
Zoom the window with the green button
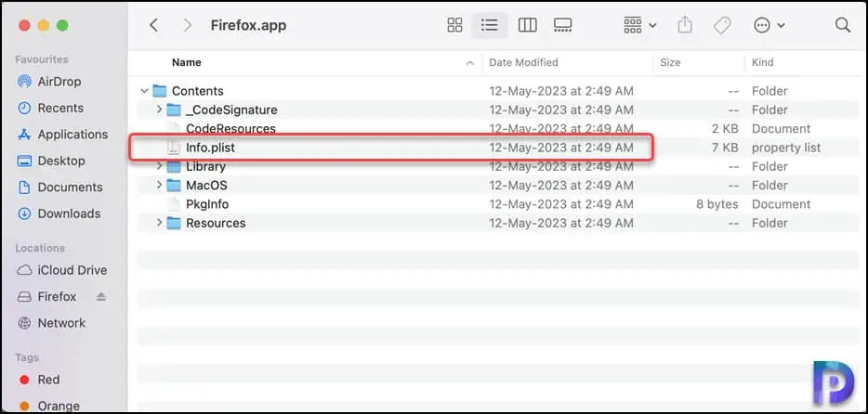click(x=62, y=25)
